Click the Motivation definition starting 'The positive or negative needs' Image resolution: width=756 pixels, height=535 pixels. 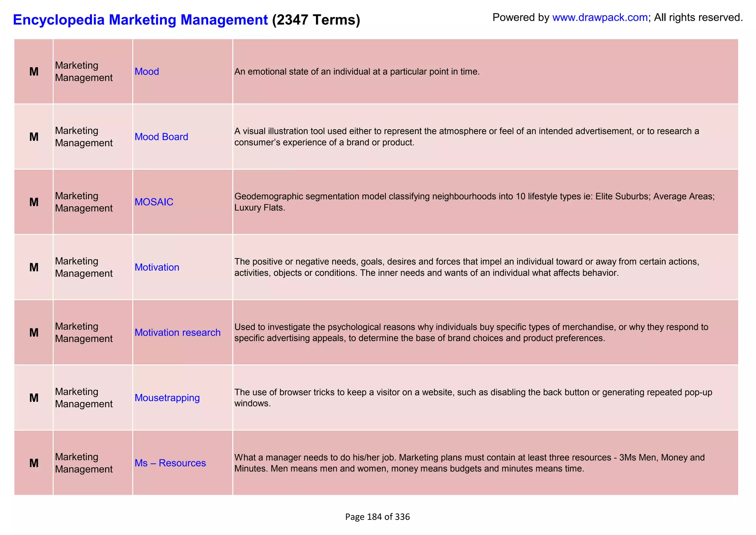[x=467, y=267]
